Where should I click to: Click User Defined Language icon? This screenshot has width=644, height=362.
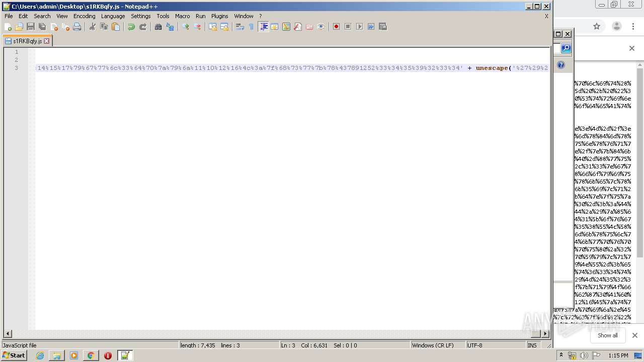click(275, 27)
